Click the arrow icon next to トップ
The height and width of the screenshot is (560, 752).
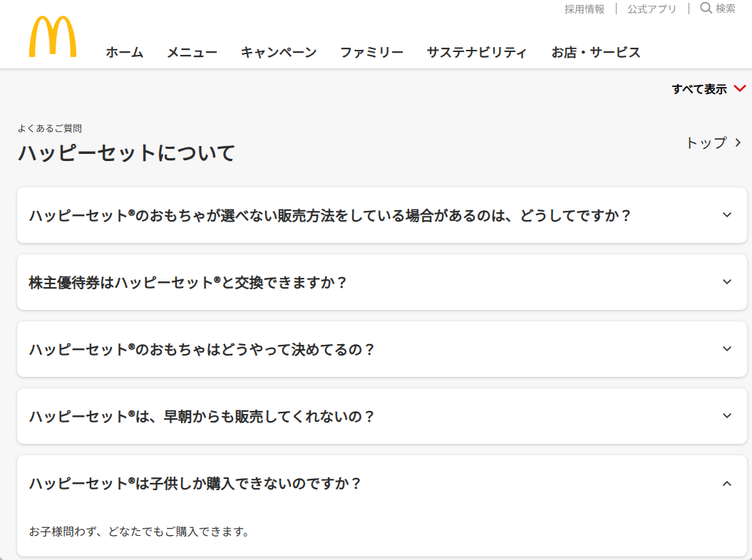coord(738,143)
